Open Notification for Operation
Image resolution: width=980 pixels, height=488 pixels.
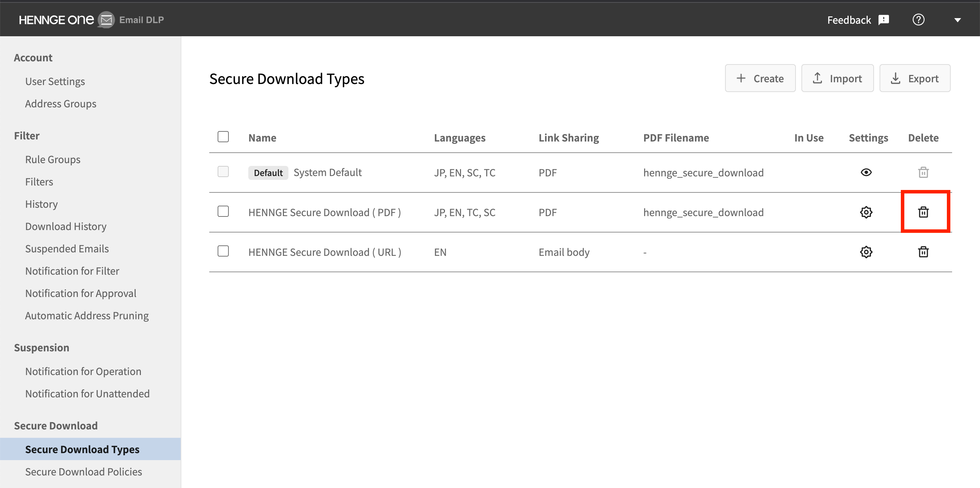[x=83, y=371]
